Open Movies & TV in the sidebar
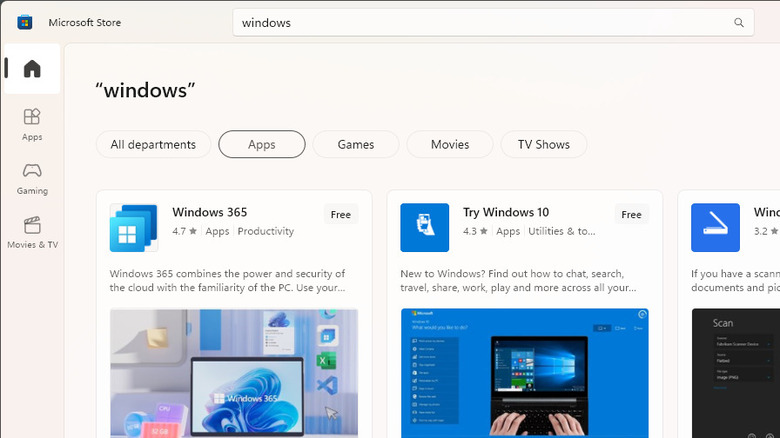The width and height of the screenshot is (780, 438). (x=32, y=232)
